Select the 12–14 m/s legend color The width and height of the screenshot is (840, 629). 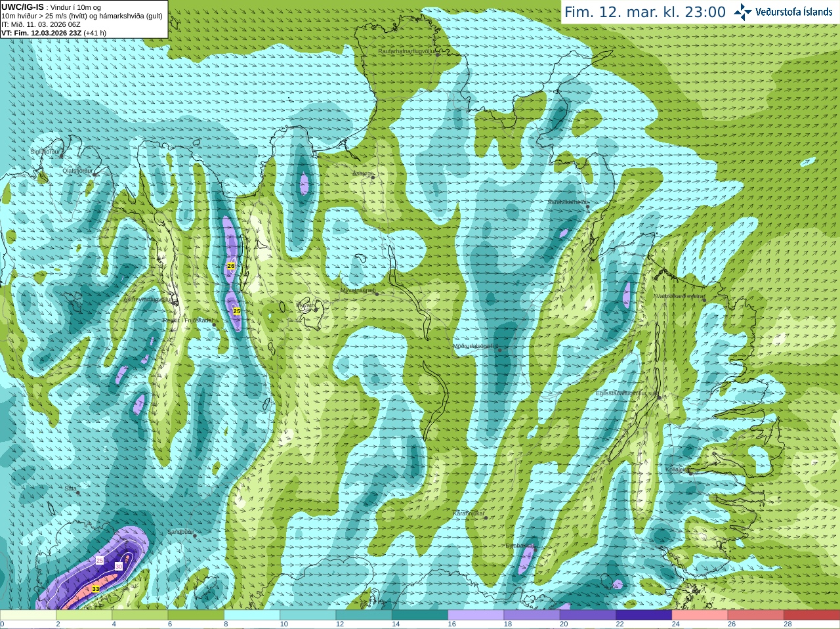(x=364, y=615)
